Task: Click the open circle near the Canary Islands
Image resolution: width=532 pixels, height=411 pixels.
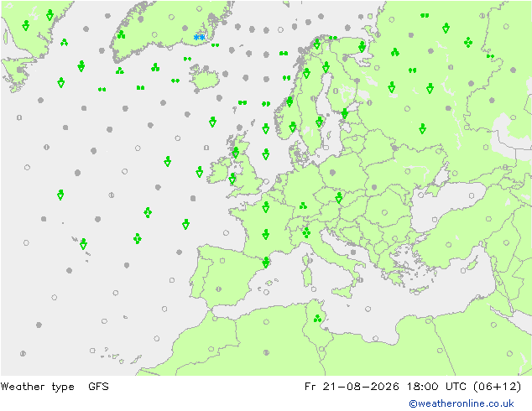Action: 92,351
